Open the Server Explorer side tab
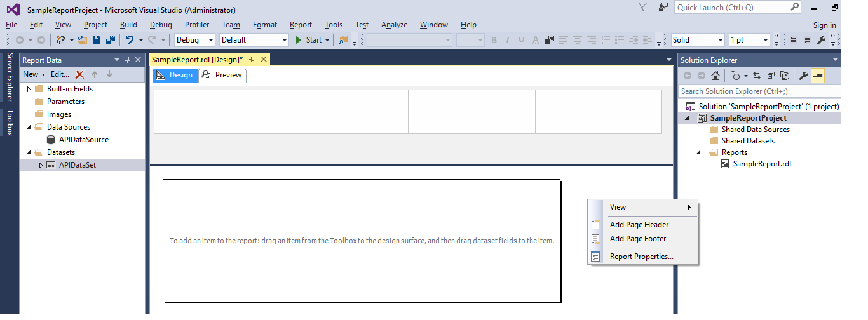 tap(10, 77)
